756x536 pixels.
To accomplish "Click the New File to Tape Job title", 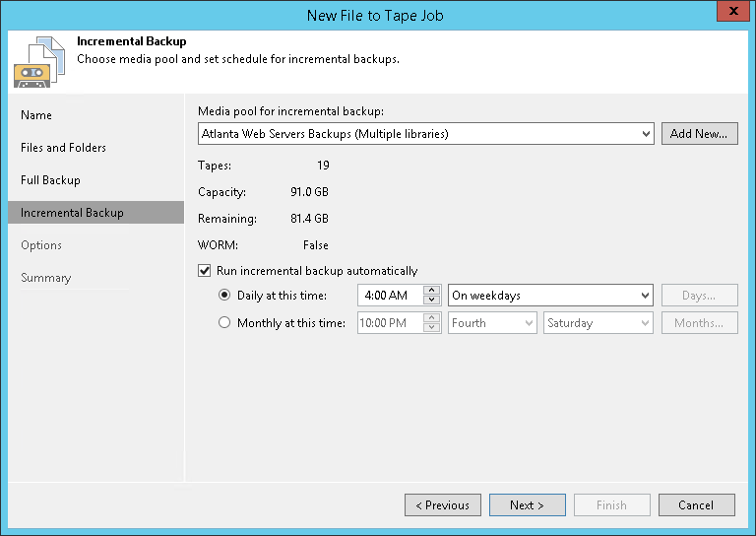I will (x=375, y=16).
